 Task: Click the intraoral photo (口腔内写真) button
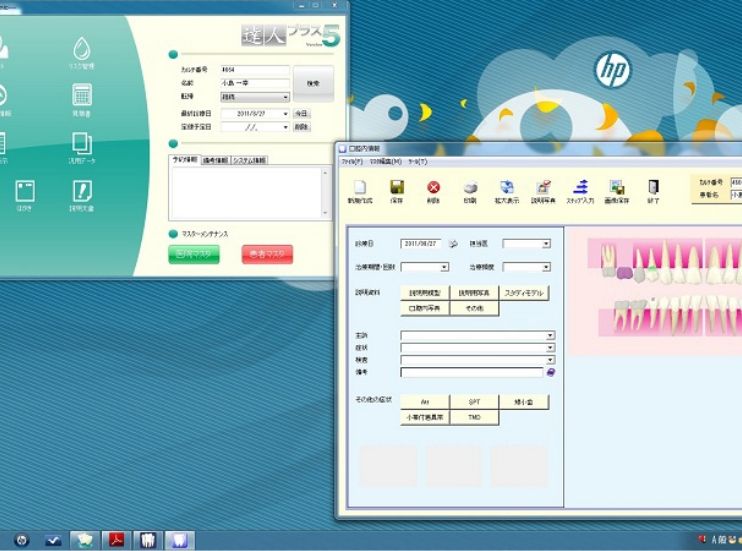(x=425, y=308)
